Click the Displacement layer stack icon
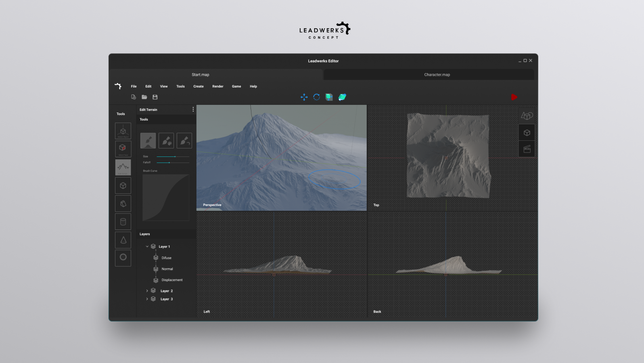The width and height of the screenshot is (644, 363). pos(156,280)
